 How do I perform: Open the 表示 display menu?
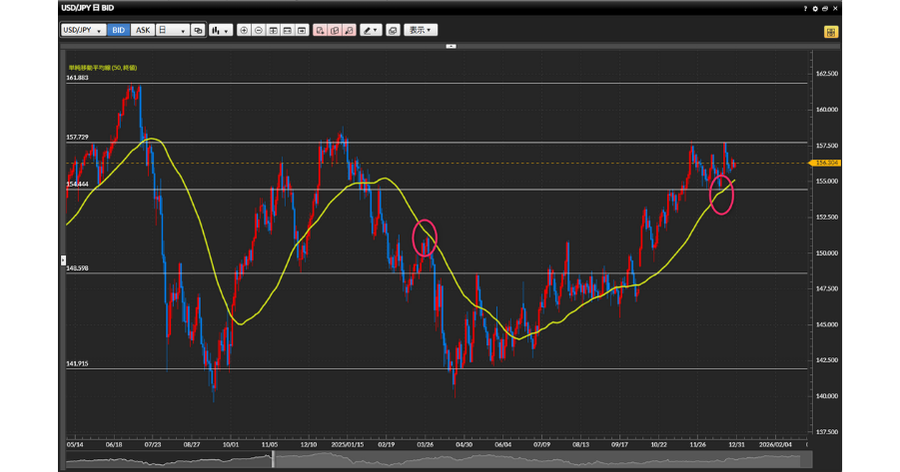point(421,30)
